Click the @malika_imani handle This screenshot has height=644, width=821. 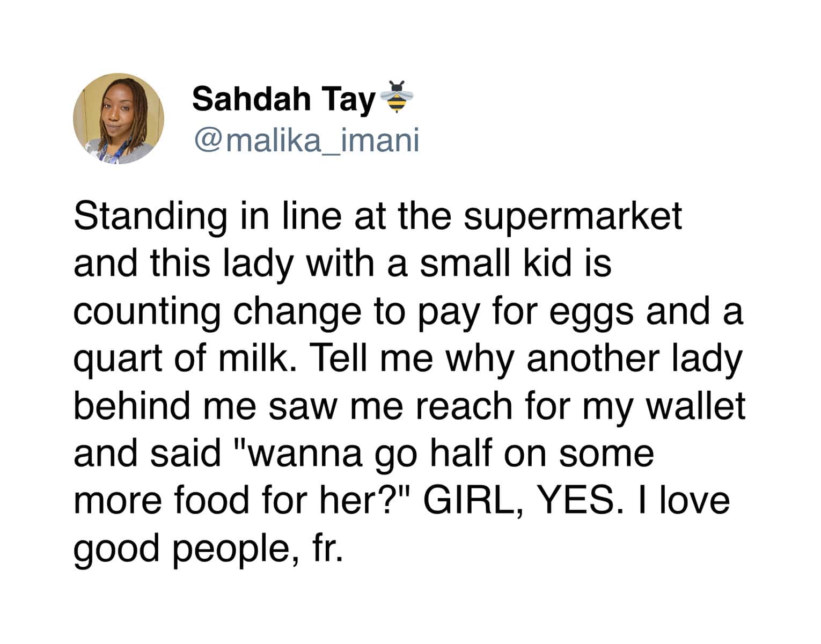coord(306,140)
